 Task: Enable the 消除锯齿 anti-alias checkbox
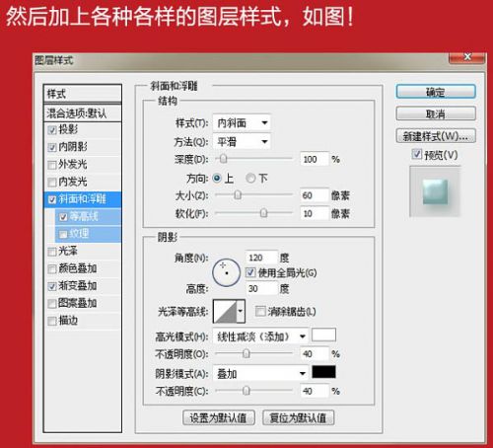tap(260, 311)
